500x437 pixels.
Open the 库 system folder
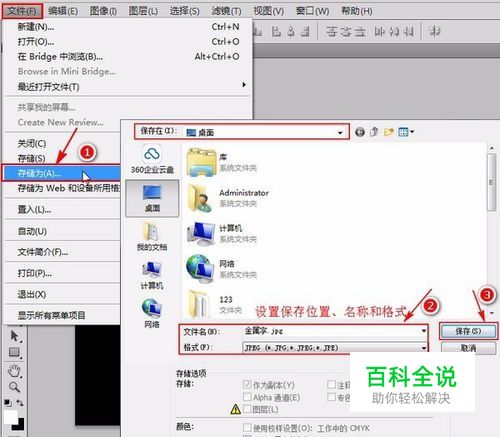tap(222, 163)
